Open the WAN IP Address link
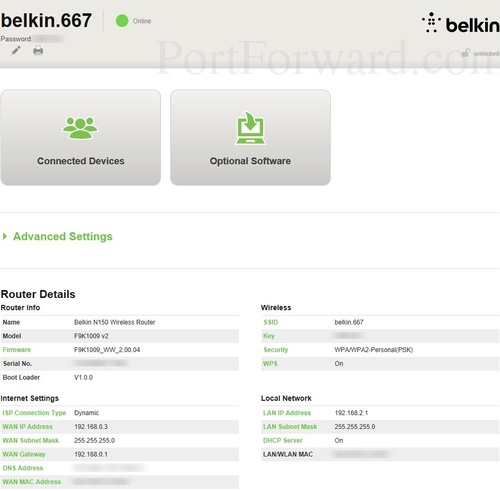Image resolution: width=500 pixels, height=491 pixels. [x=28, y=427]
